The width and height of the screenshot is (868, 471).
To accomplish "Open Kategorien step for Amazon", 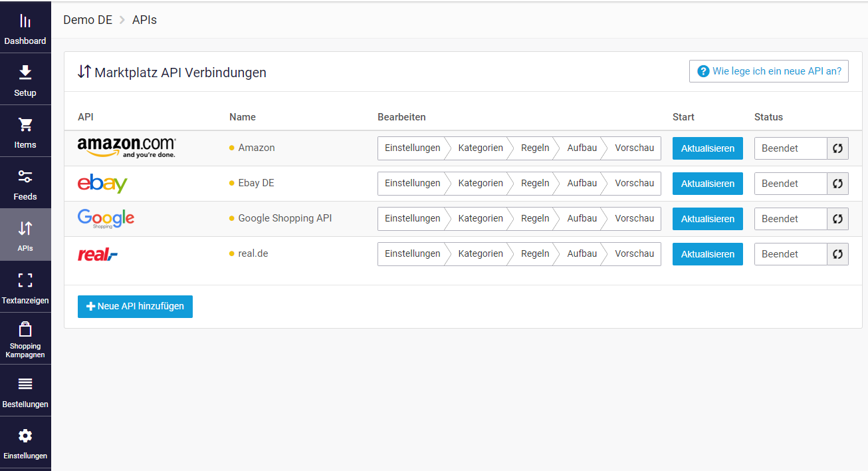I will coord(481,148).
